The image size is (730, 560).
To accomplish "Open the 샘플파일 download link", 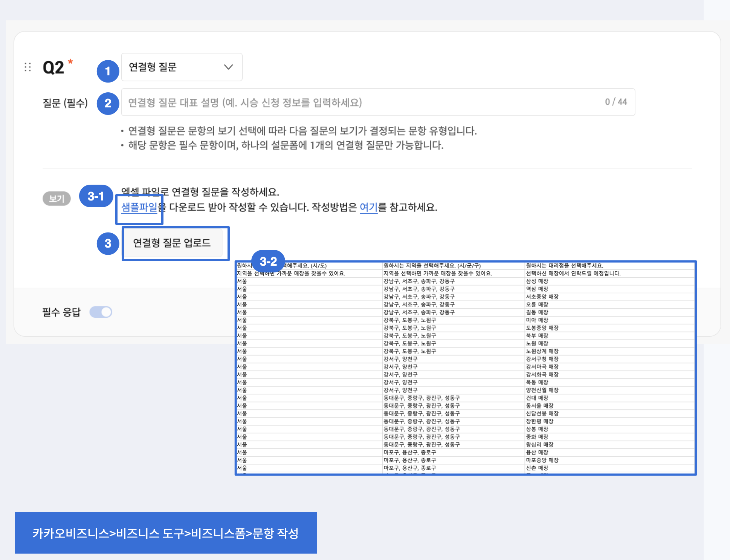I will [139, 207].
